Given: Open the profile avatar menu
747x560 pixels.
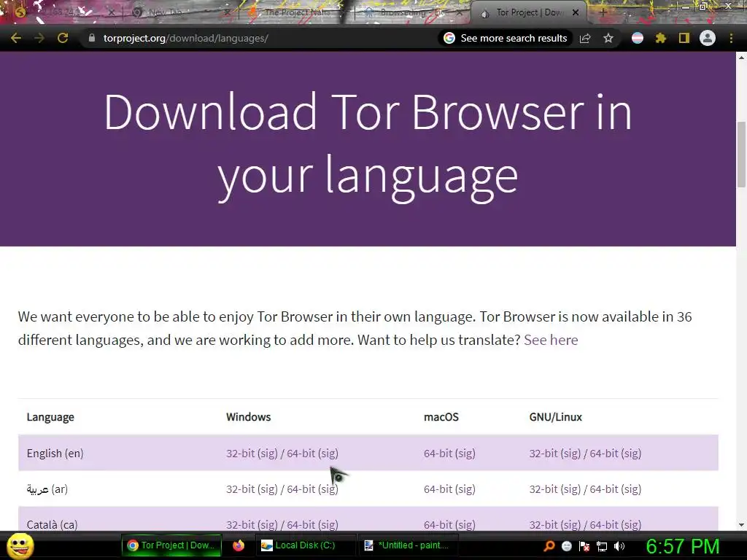Looking at the screenshot, I should tap(708, 38).
